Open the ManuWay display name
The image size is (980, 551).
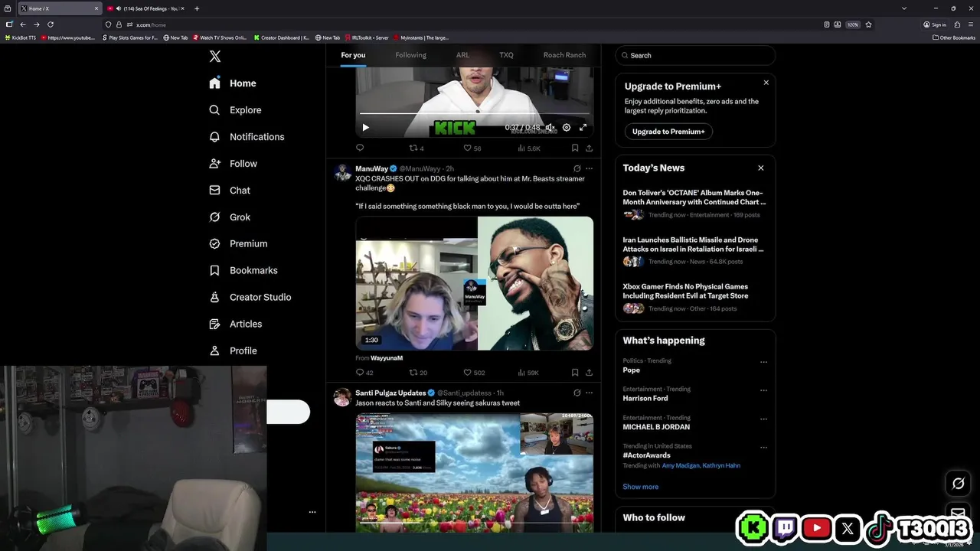[x=371, y=168]
